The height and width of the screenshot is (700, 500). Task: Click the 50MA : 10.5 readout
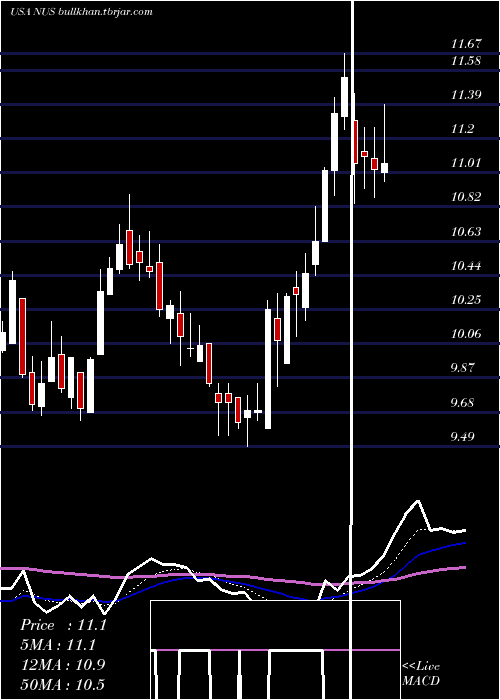pos(63,685)
